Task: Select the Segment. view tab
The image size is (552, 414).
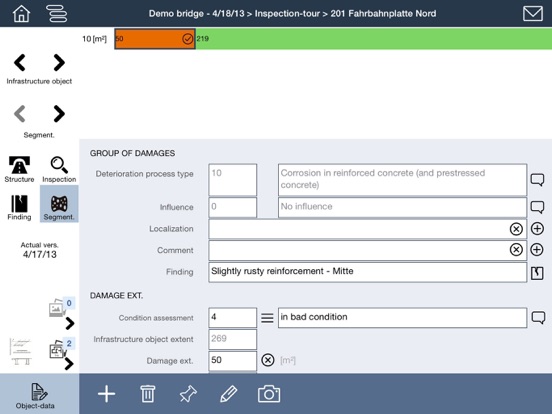Action: pos(59,204)
